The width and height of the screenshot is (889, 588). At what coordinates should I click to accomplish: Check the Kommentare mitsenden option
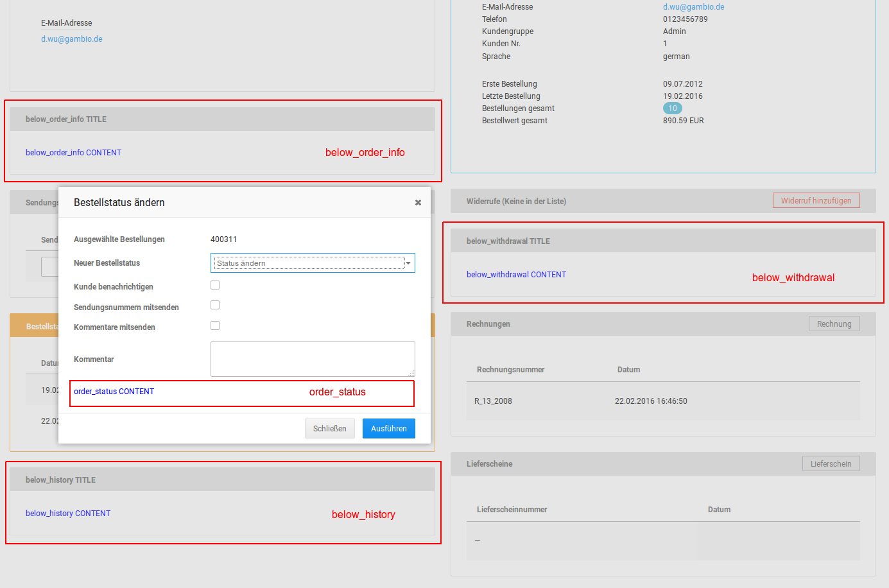(x=215, y=325)
